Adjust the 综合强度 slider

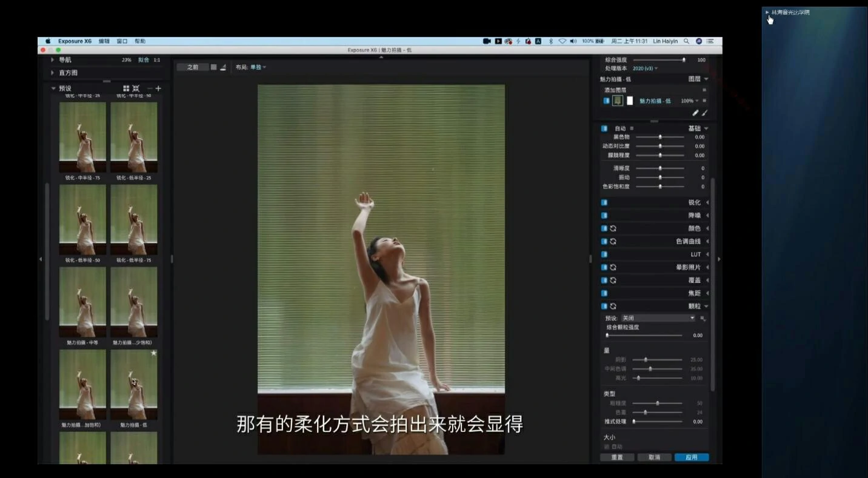point(659,60)
